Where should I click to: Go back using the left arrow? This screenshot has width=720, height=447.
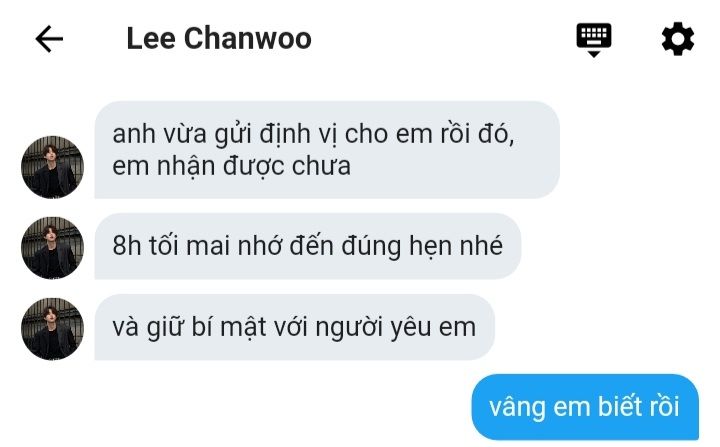point(49,39)
